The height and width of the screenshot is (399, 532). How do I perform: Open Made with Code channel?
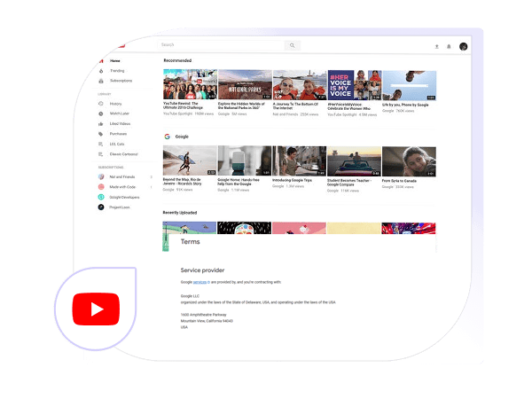(x=122, y=187)
